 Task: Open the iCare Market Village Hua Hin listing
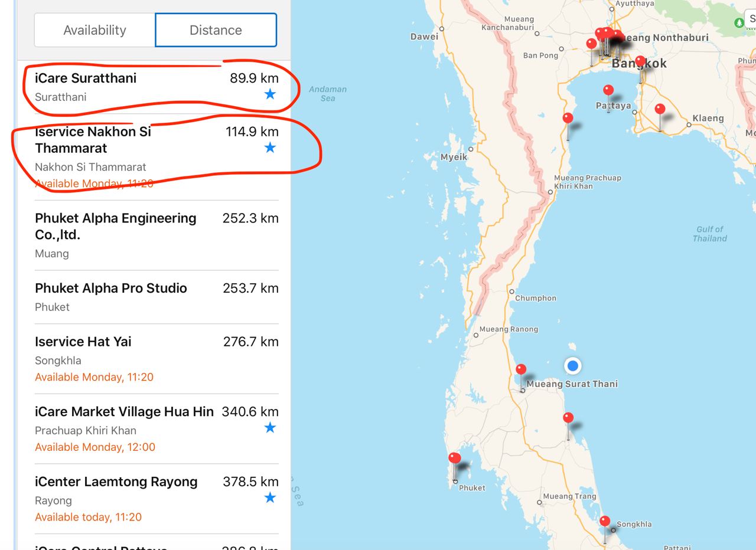(x=157, y=429)
